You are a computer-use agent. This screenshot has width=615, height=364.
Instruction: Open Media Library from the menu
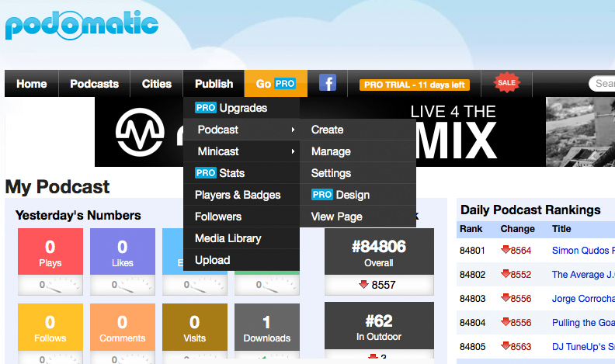[x=241, y=238]
